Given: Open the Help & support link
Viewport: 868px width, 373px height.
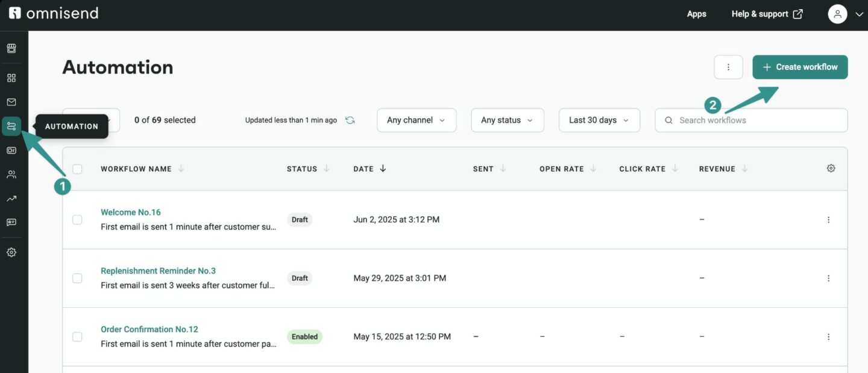Looking at the screenshot, I should [767, 14].
